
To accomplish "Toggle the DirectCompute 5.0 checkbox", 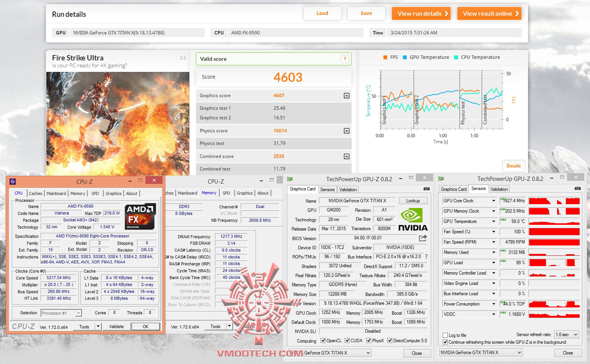I will 390,341.
